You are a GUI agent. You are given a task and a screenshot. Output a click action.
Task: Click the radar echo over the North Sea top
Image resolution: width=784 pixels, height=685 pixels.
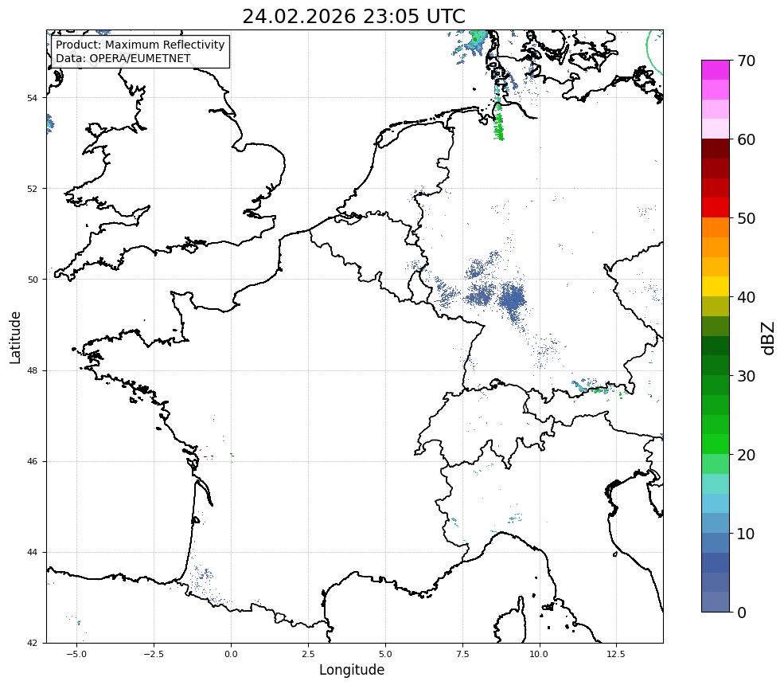[x=470, y=46]
